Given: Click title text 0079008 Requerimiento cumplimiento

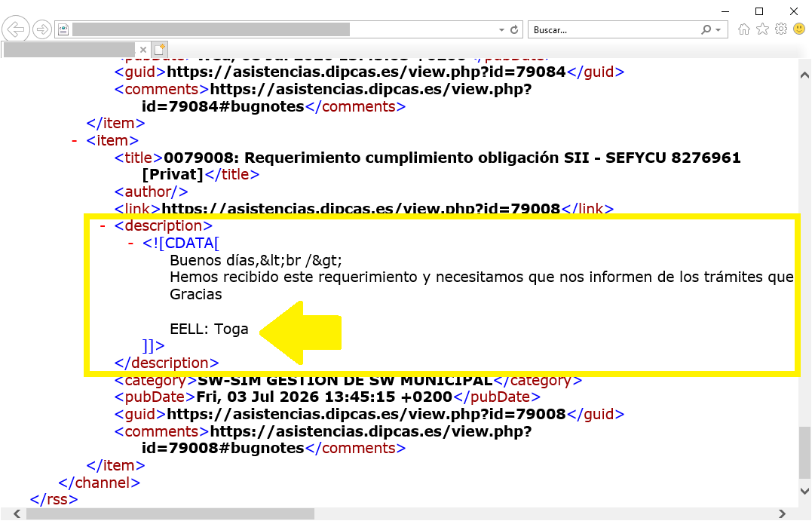Looking at the screenshot, I should [x=452, y=158].
